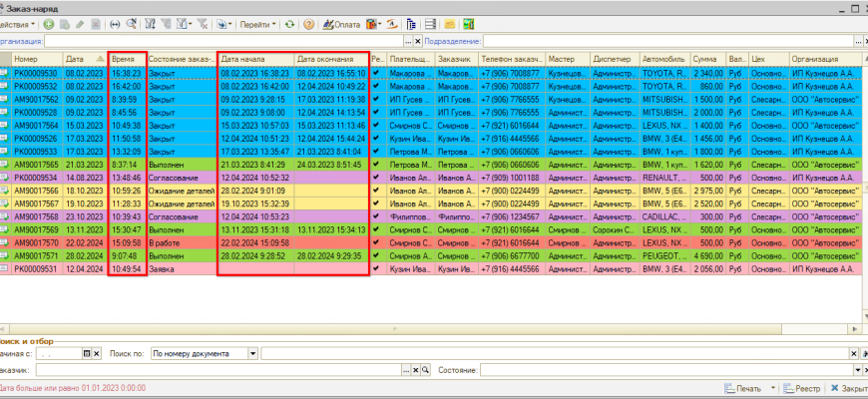
Task: Click the Search in list magnifier icon
Action: click(x=133, y=23)
